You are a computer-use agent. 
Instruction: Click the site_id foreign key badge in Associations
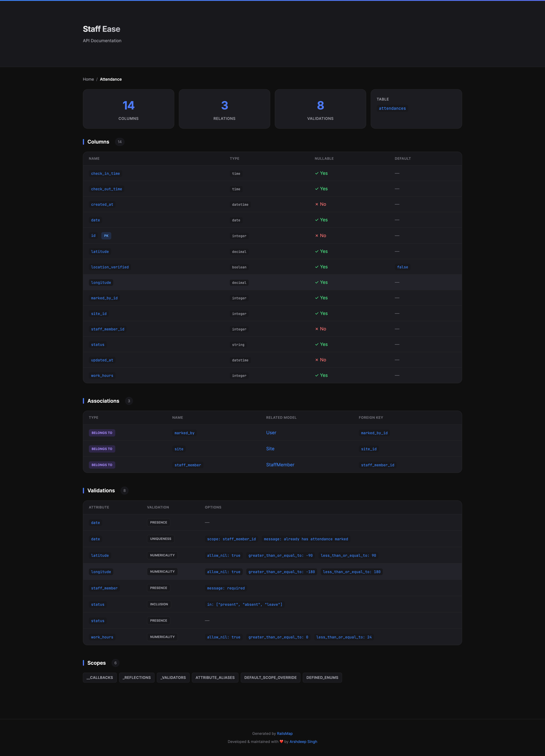tap(369, 449)
